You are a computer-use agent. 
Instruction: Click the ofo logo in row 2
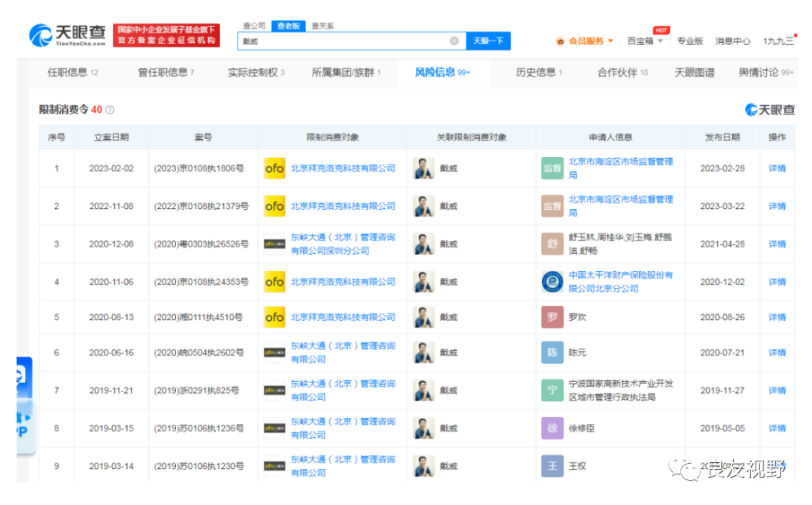coord(274,206)
